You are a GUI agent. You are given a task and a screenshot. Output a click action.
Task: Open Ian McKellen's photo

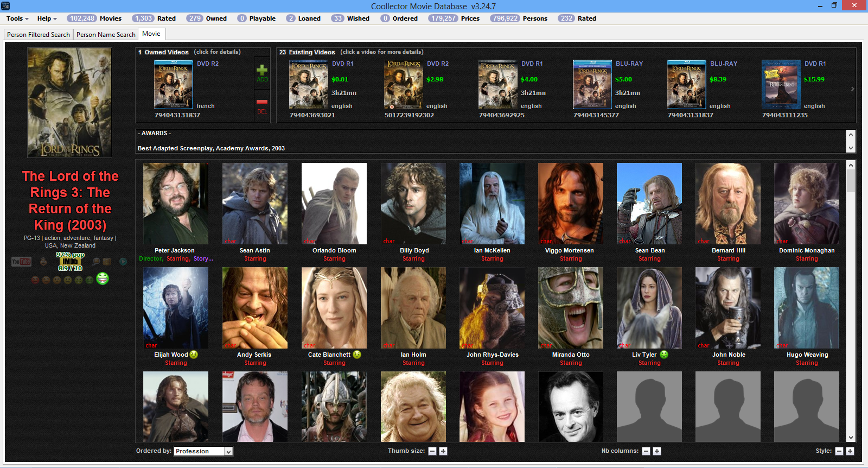click(492, 204)
